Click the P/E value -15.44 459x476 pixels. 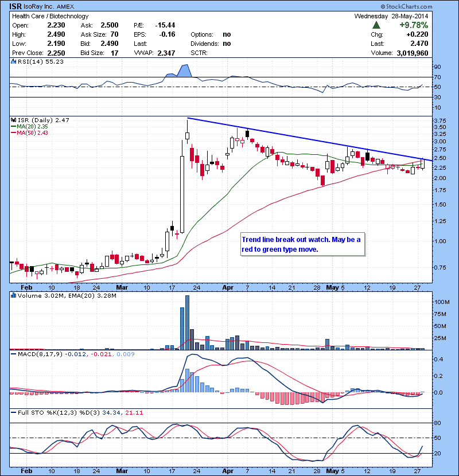[x=165, y=25]
